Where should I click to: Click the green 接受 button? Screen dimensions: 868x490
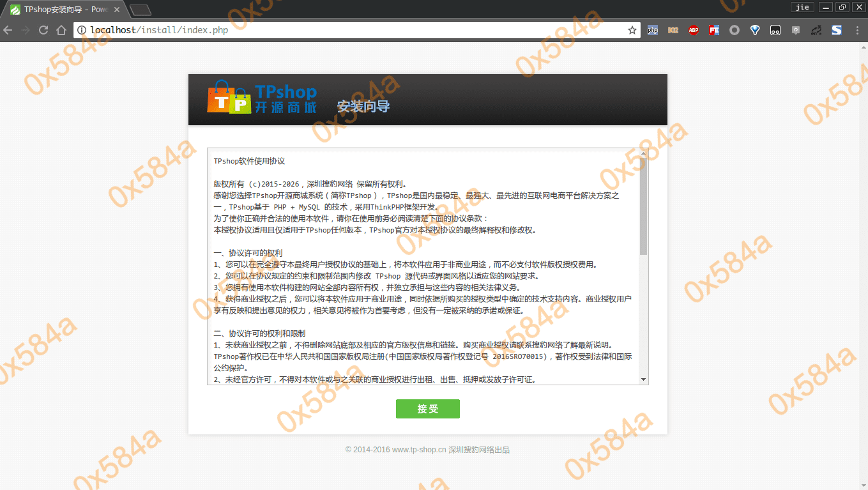[427, 409]
